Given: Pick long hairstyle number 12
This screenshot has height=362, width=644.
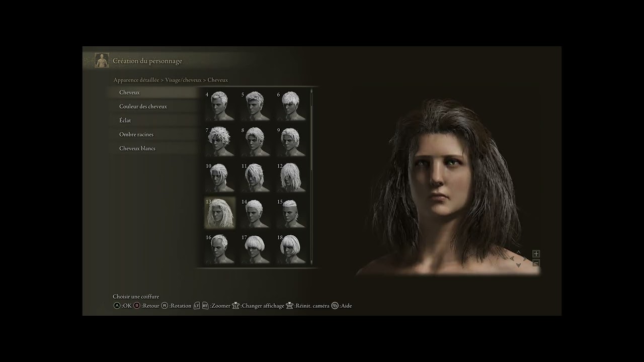Looking at the screenshot, I should coord(291,177).
